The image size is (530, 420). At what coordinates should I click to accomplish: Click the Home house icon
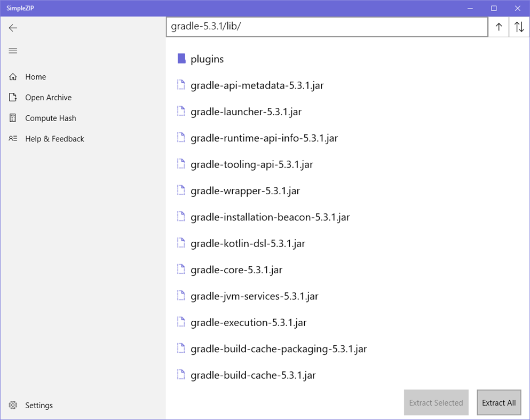13,76
